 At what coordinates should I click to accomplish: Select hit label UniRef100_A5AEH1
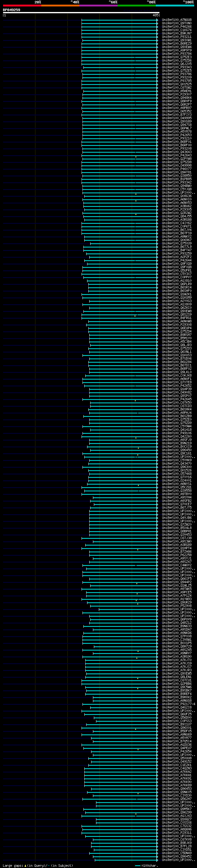coord(177,91)
